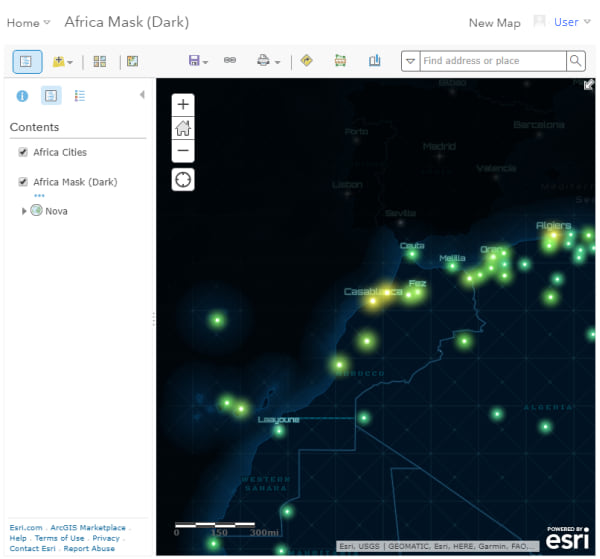Click the New Map link
600x559 pixels.
[494, 23]
